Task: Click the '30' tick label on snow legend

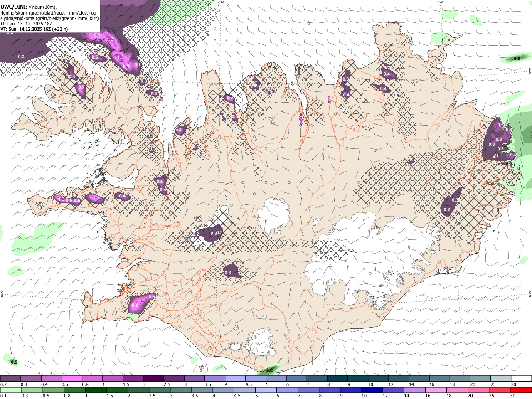Action: [x=514, y=384]
